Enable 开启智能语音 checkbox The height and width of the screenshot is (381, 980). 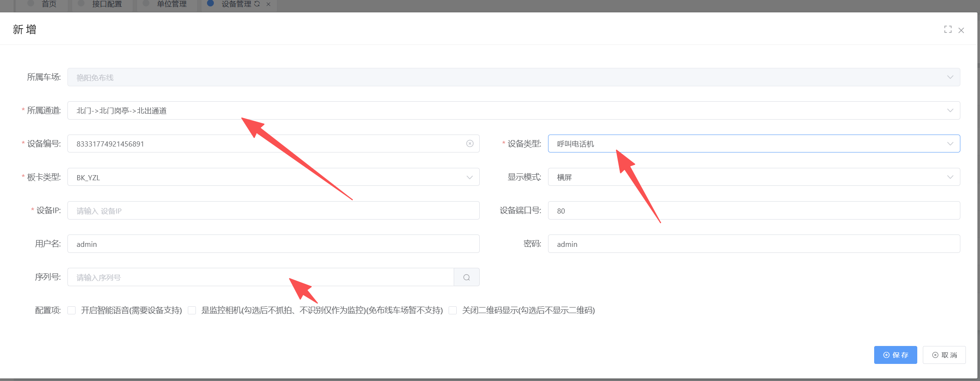(x=72, y=310)
